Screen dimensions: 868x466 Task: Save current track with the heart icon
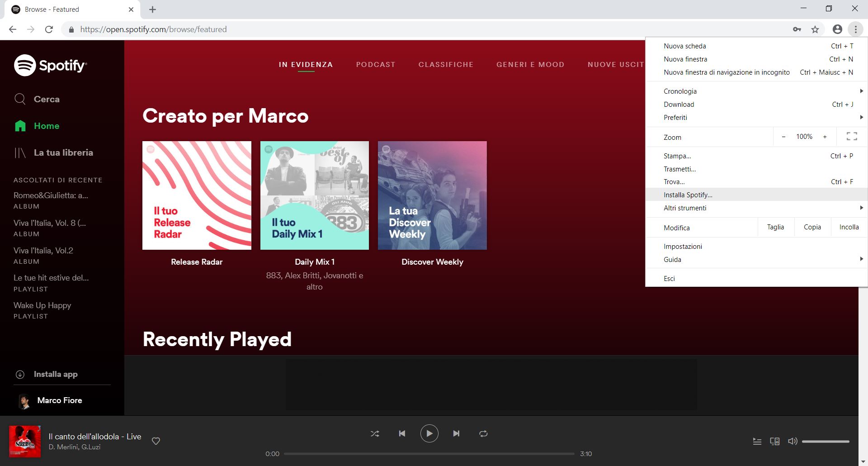tap(156, 441)
